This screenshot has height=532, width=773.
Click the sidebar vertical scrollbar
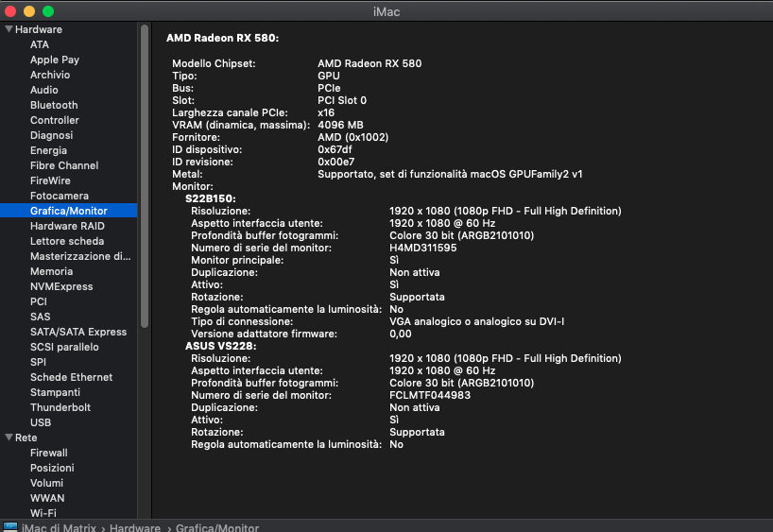(x=145, y=176)
